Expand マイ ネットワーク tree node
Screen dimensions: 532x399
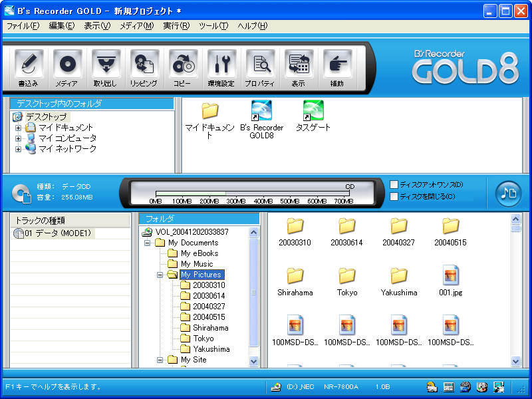tap(19, 149)
